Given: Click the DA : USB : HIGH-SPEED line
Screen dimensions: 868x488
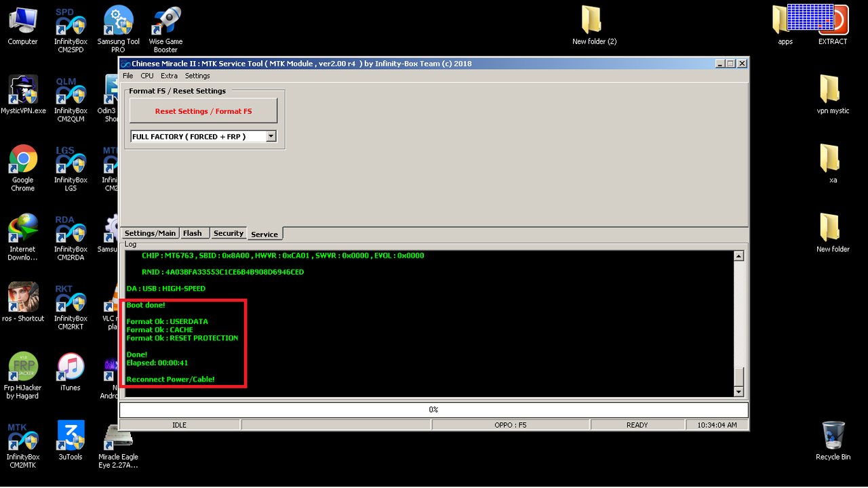Looking at the screenshot, I should point(166,289).
